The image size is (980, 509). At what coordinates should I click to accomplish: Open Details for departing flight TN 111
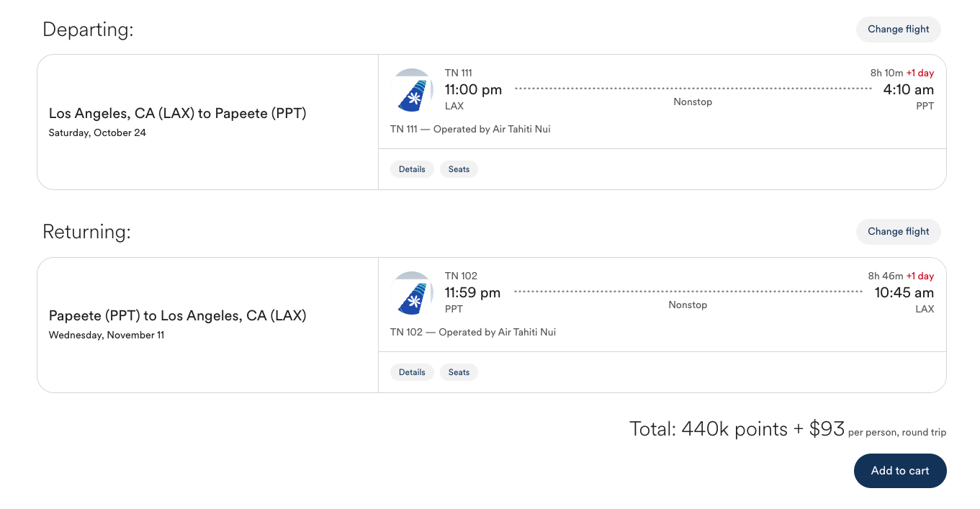(x=411, y=168)
